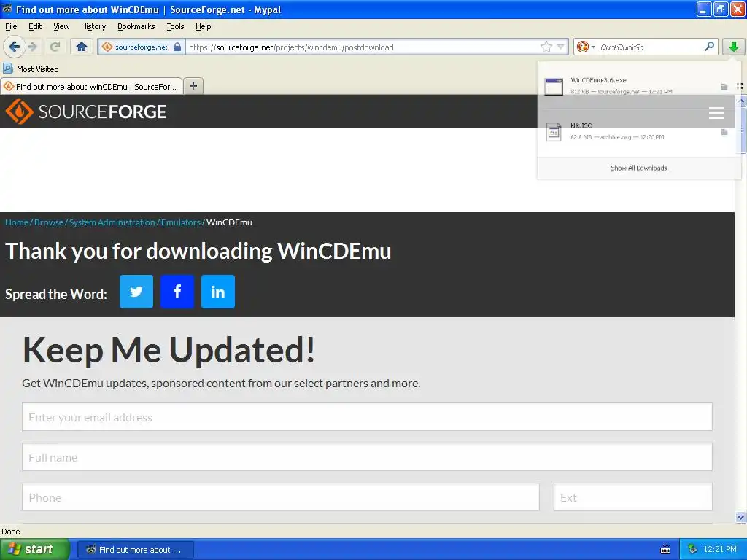747x560 pixels.
Task: Open containing folder for WinCDEmu-3.6.exe
Action: click(x=724, y=87)
